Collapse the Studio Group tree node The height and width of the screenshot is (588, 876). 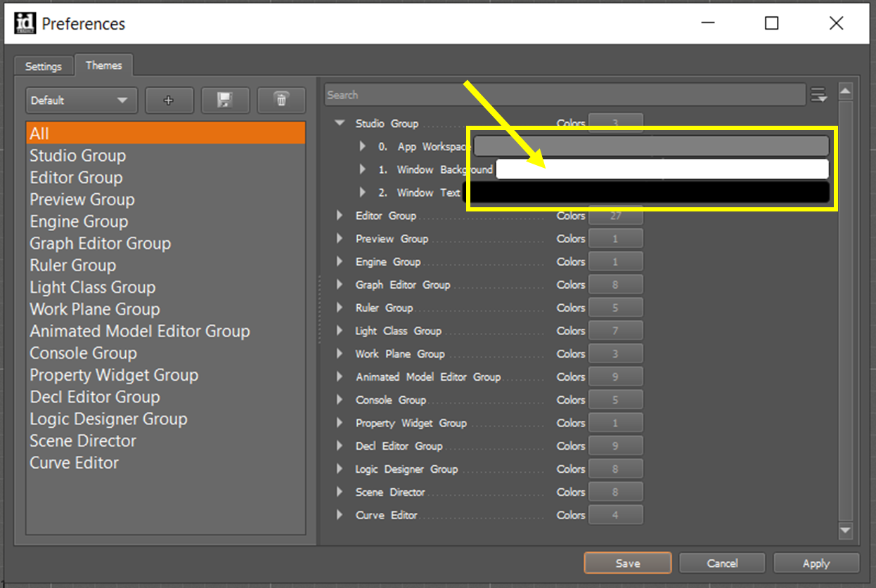pos(340,123)
